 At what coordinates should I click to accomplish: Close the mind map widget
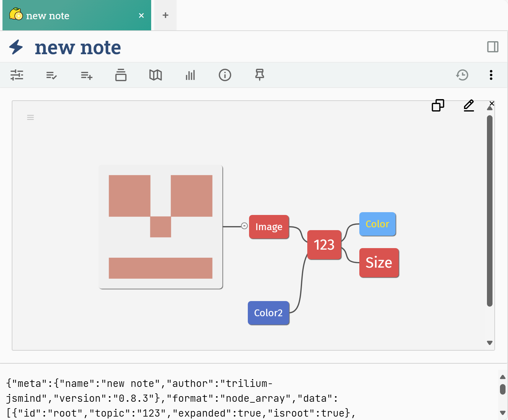pos(492,103)
